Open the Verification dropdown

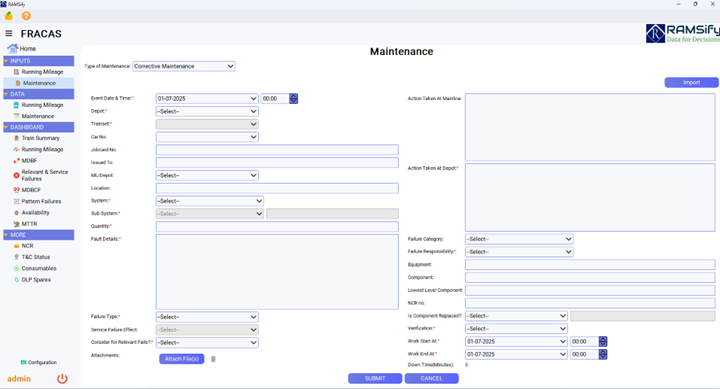coord(517,329)
